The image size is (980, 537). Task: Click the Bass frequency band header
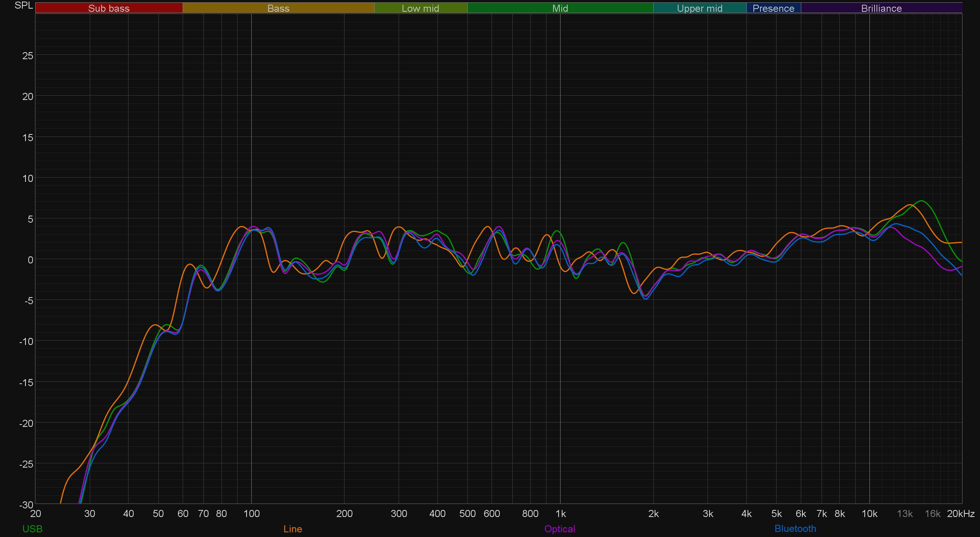278,8
